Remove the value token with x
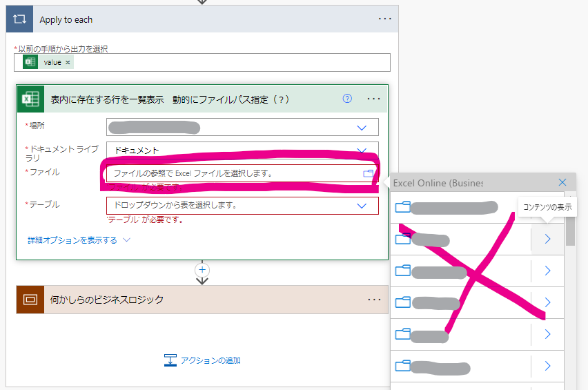Image resolution: width=588 pixels, height=390 pixels. tap(68, 62)
